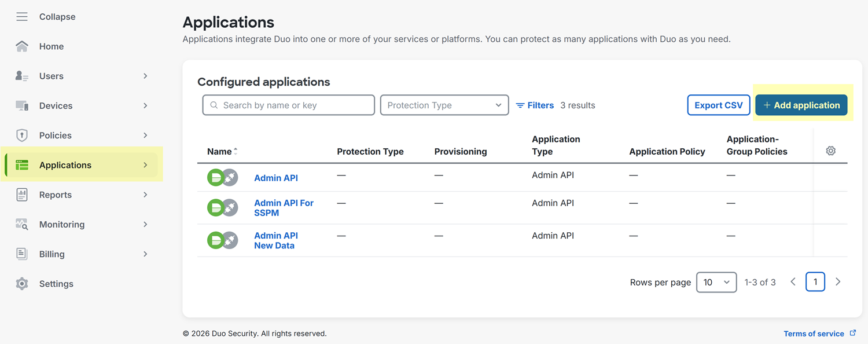Screen dimensions: 868x344
Task: Select Applications in the sidebar menu
Action: (65, 165)
